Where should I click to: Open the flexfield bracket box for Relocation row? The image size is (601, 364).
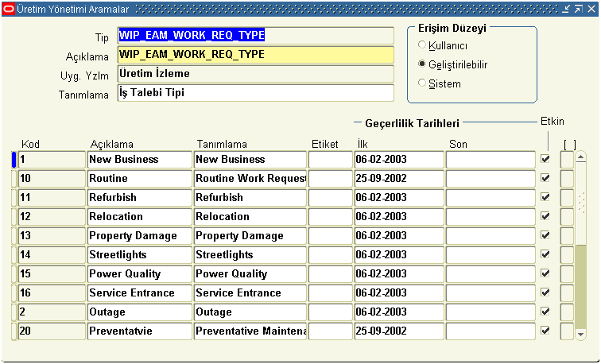click(x=566, y=216)
